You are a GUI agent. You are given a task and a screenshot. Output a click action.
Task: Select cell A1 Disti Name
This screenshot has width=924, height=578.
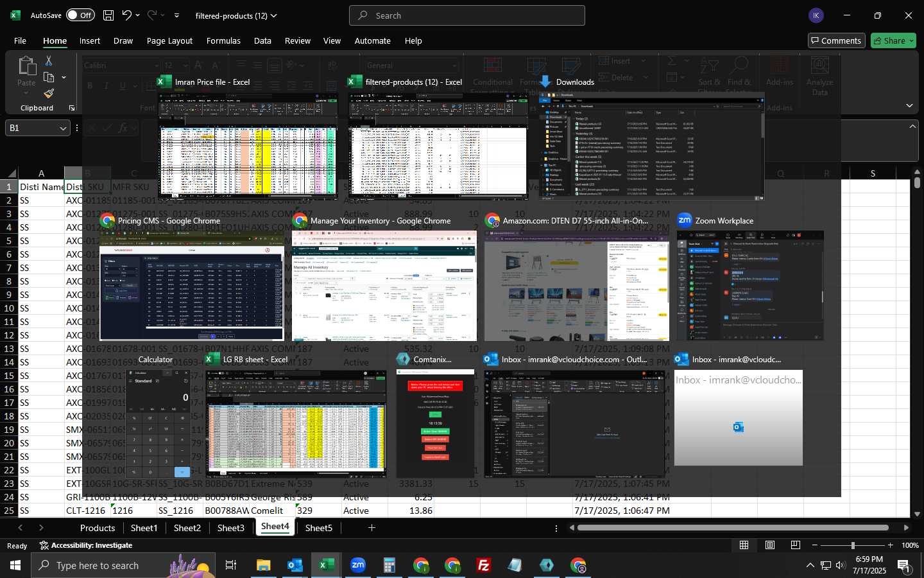point(41,187)
